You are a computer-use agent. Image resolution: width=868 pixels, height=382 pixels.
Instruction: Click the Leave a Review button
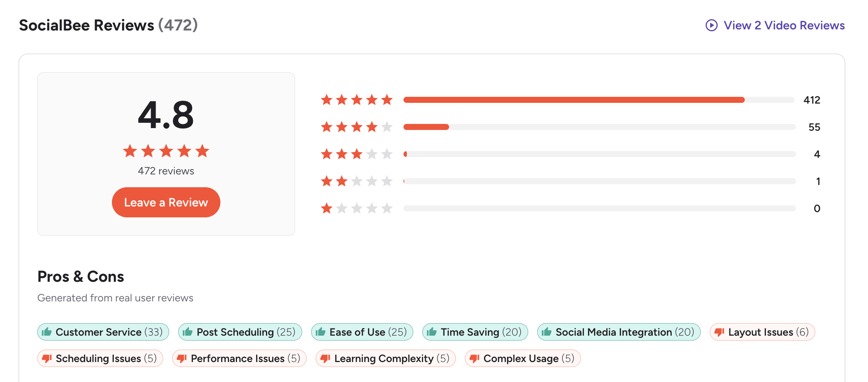click(166, 202)
